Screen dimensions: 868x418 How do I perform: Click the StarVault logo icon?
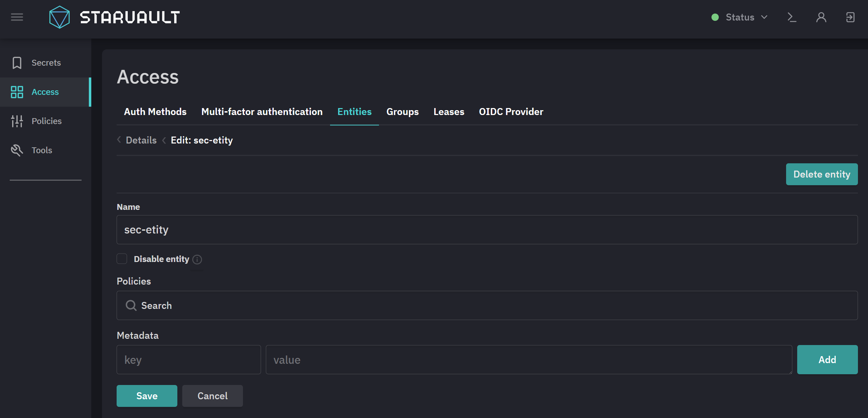point(59,17)
